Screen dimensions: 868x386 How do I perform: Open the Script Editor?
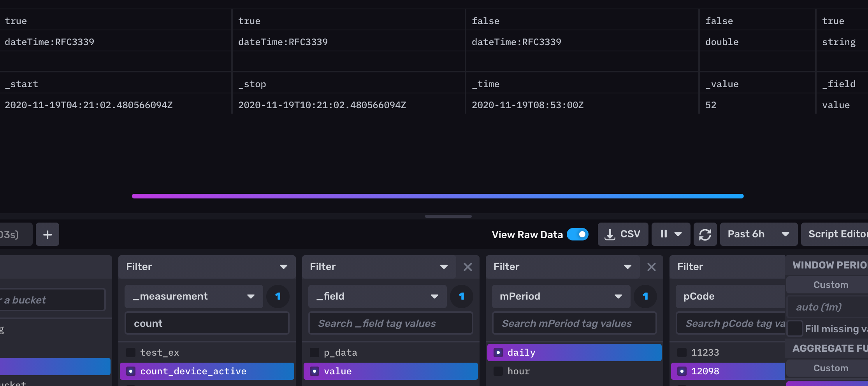[836, 234]
